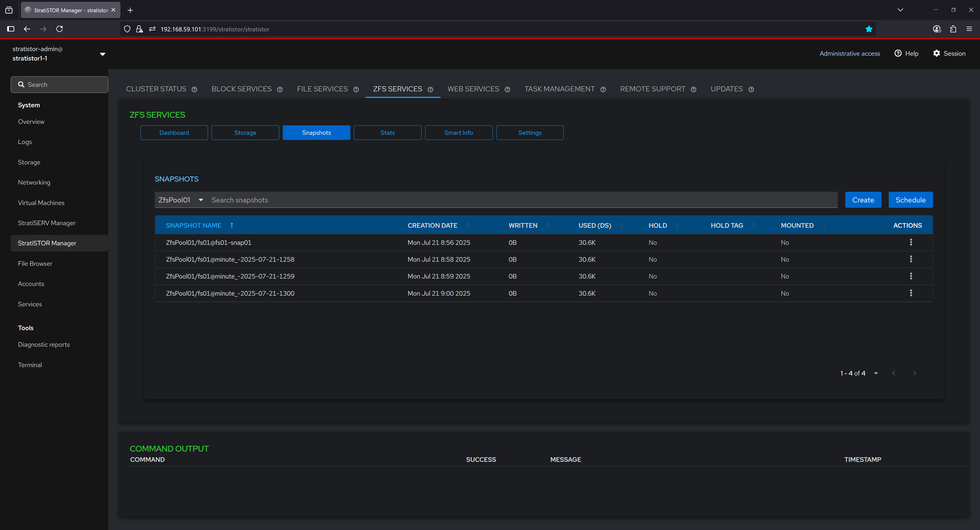Image resolution: width=980 pixels, height=530 pixels.
Task: Click help icon next to ZFS SERVICES tab
Action: (x=430, y=89)
